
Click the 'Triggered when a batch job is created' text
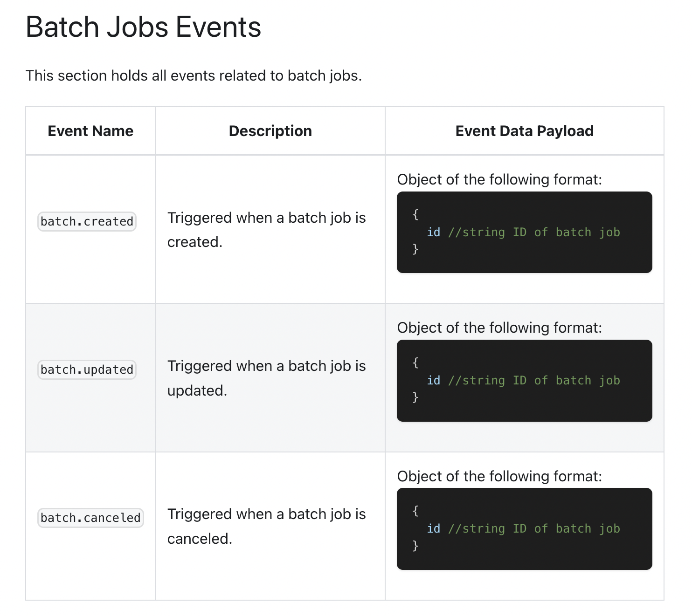tap(267, 230)
